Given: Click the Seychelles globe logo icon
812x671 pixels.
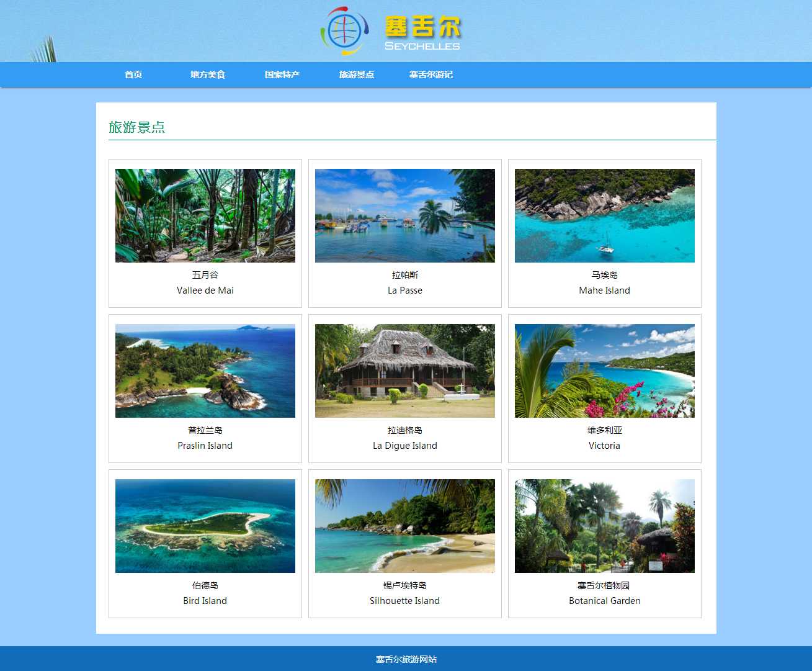Looking at the screenshot, I should [x=344, y=31].
